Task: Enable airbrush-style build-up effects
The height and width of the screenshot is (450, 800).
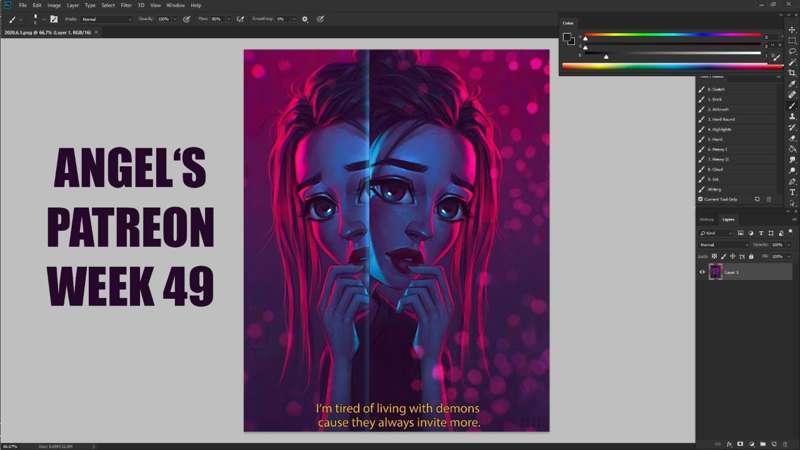Action: [240, 19]
